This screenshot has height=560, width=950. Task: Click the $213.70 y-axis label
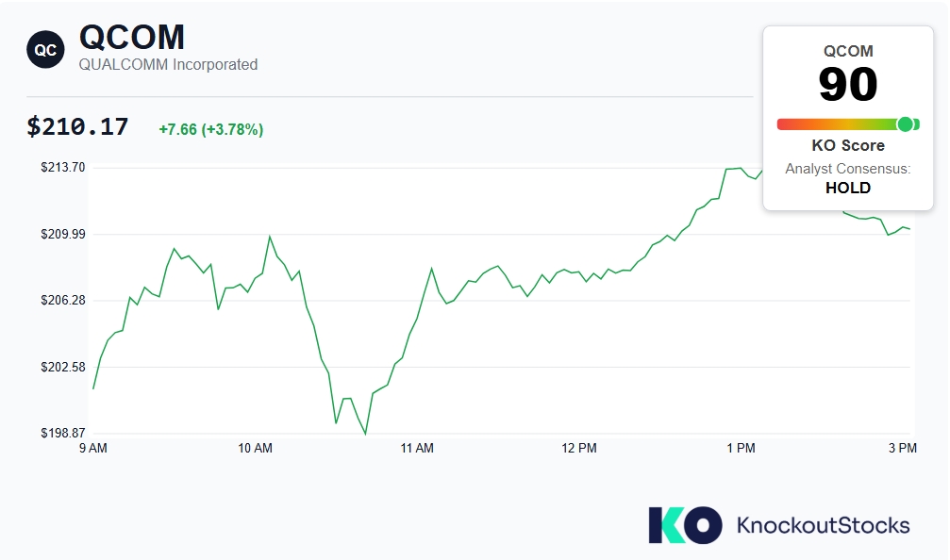pyautogui.click(x=63, y=167)
